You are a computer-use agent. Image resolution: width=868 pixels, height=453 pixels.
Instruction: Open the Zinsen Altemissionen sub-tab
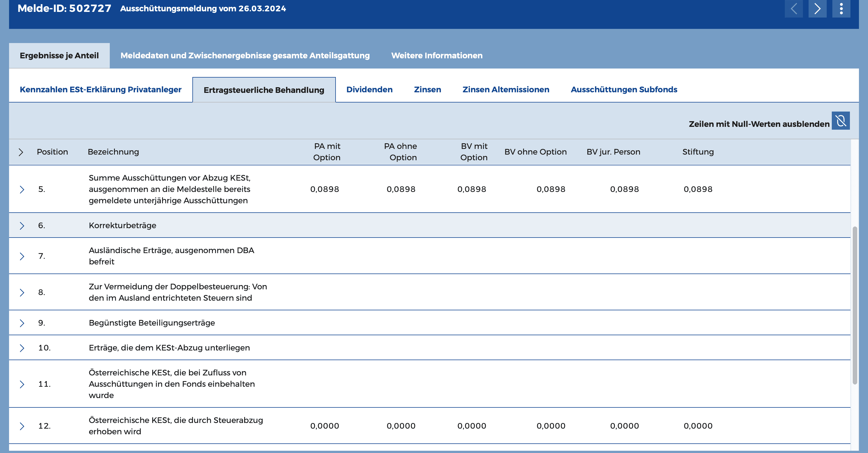click(505, 90)
